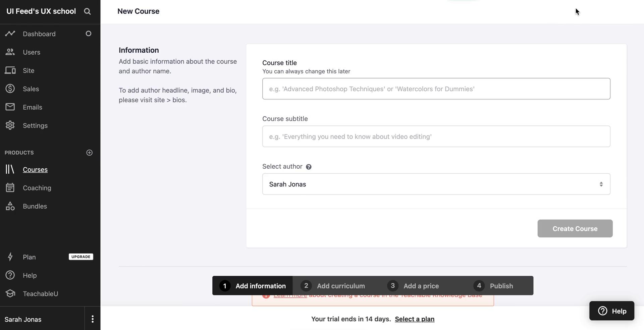Click the Plan lightning bolt icon

point(10,257)
